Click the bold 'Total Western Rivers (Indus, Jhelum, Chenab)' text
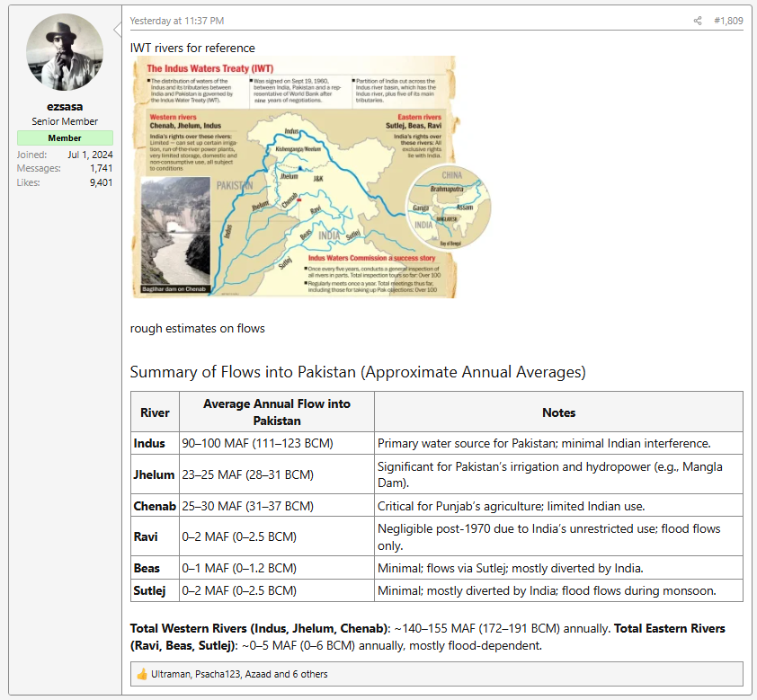Viewport: 757px width, 700px height. [259, 629]
